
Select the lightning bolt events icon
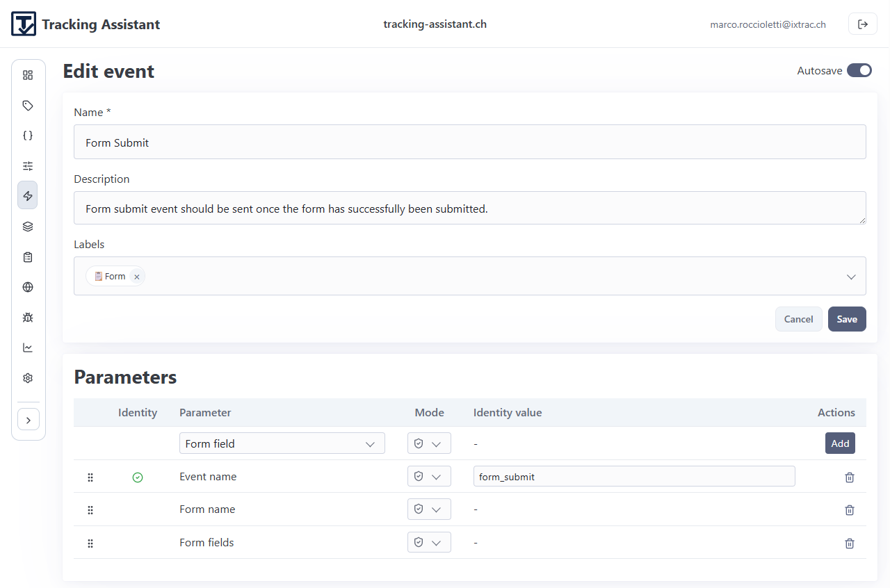coord(28,196)
